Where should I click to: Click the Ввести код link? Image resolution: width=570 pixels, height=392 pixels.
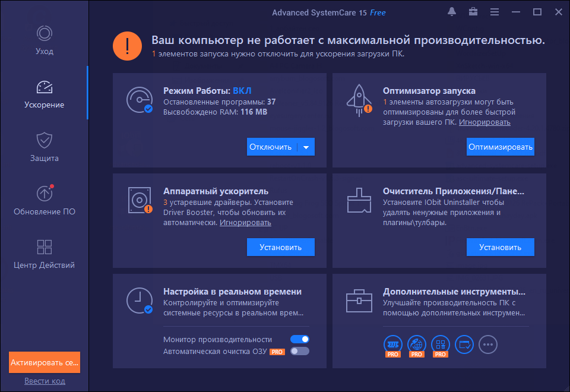(x=45, y=381)
